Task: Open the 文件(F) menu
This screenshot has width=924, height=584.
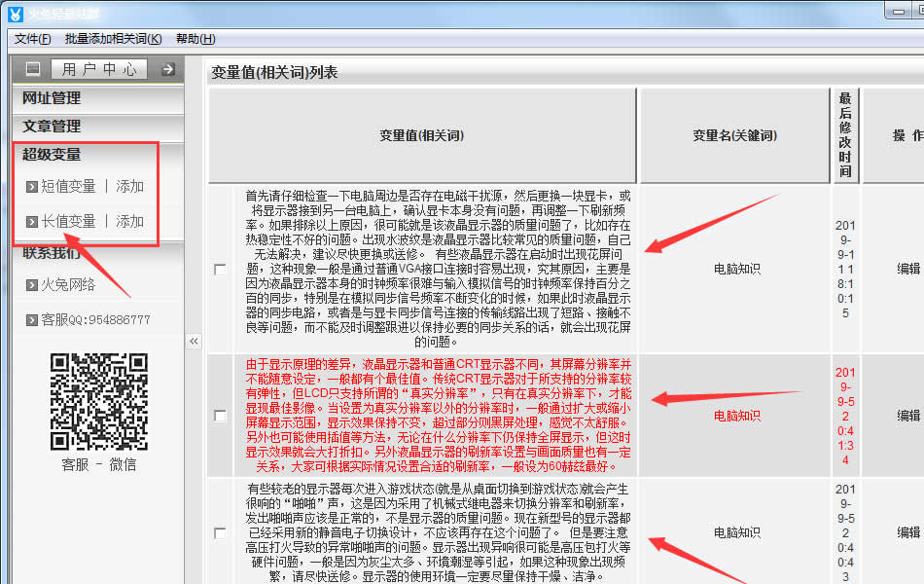Action: coord(33,39)
